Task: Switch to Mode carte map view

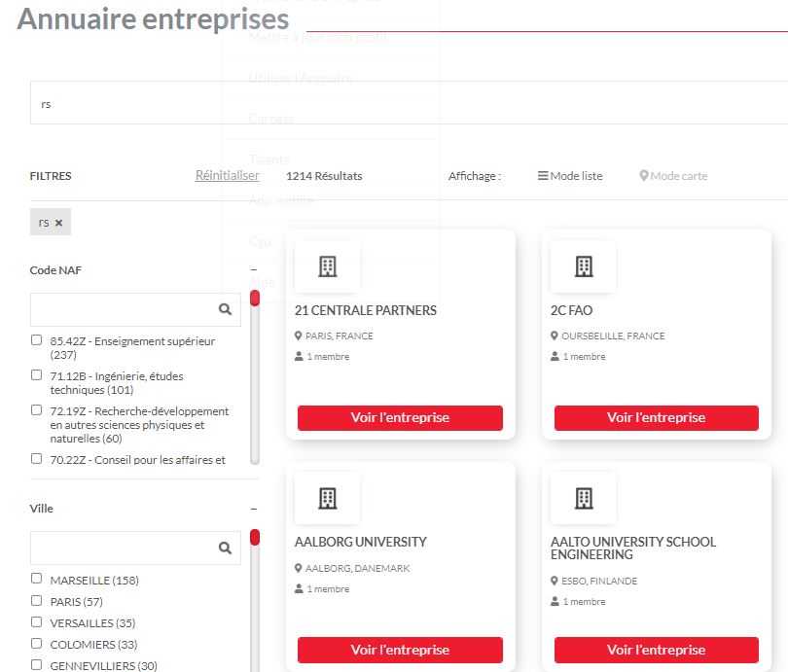Action: coord(673,176)
